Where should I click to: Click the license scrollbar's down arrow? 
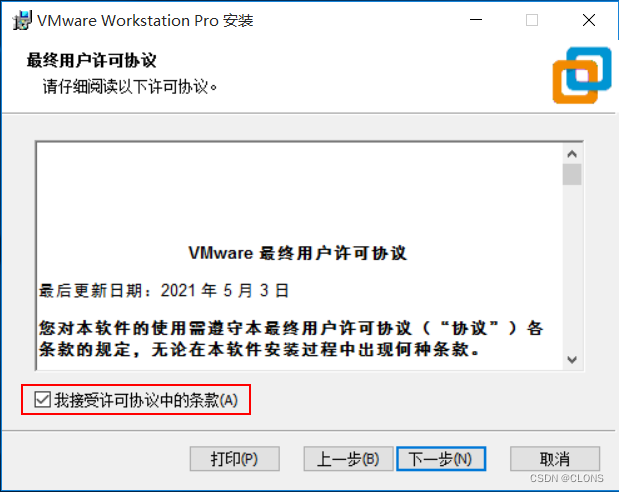[x=572, y=360]
